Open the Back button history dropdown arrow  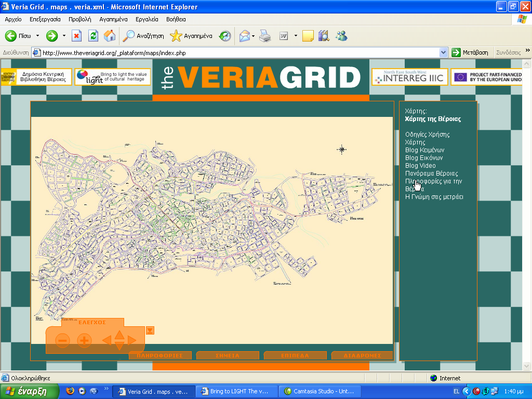pos(37,36)
